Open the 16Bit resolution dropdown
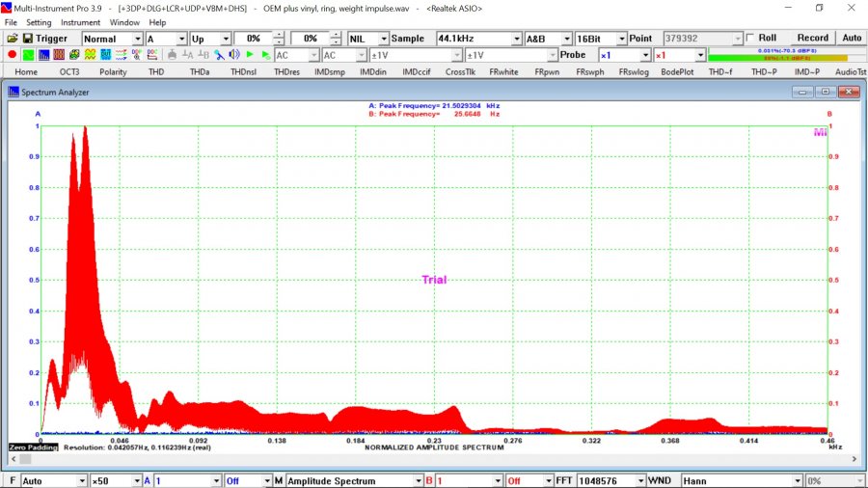This screenshot has width=868, height=488. tap(601, 39)
